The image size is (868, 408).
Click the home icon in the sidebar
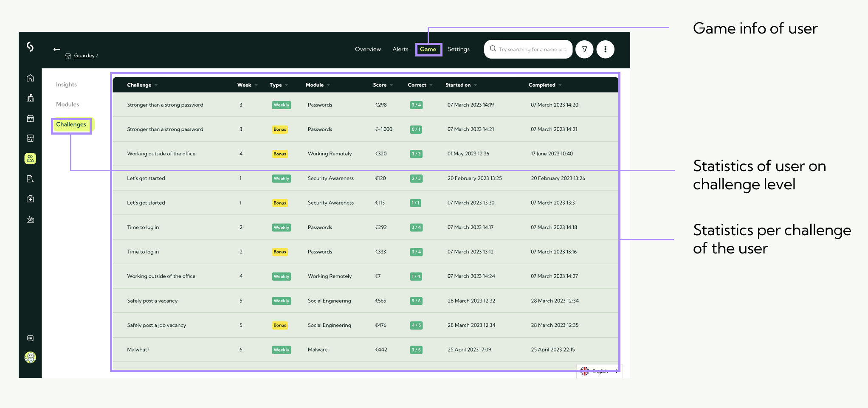[x=30, y=78]
